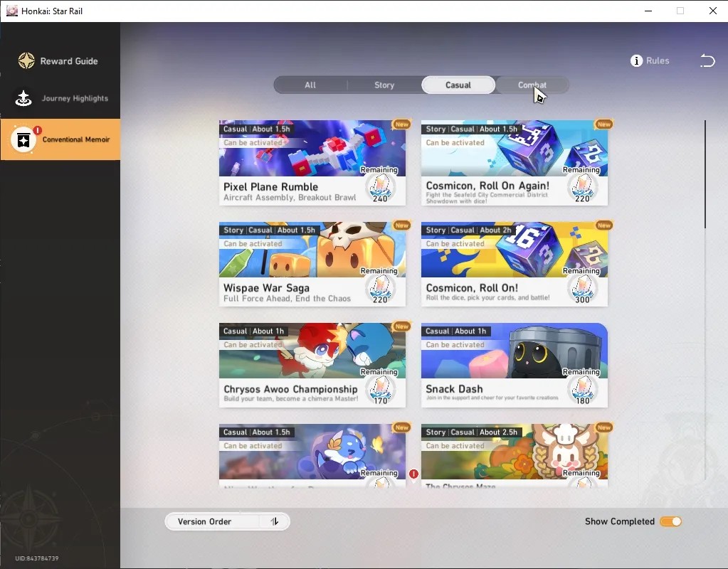
Task: Click New badge on Wispae War Saga
Action: [x=401, y=225]
